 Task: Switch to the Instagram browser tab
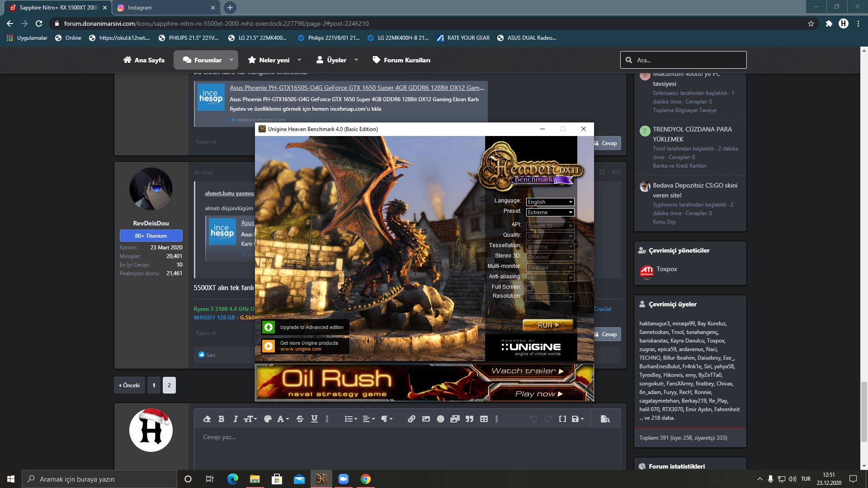(x=165, y=8)
